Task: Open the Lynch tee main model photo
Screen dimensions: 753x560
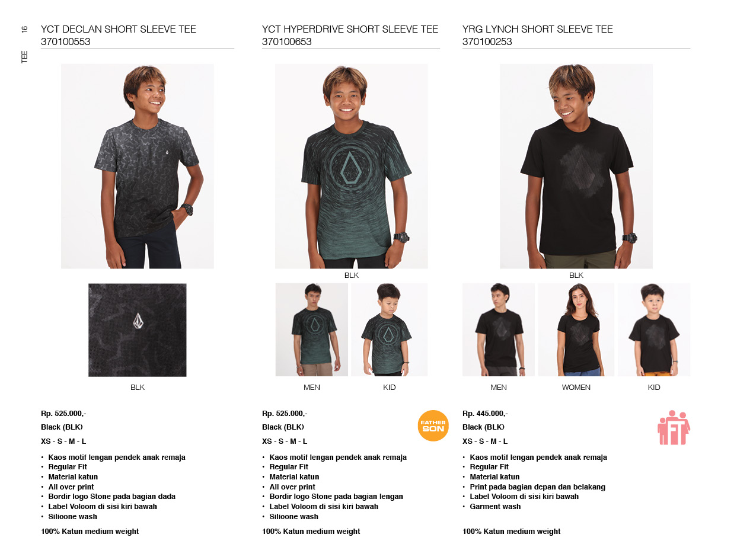Action: coord(576,167)
